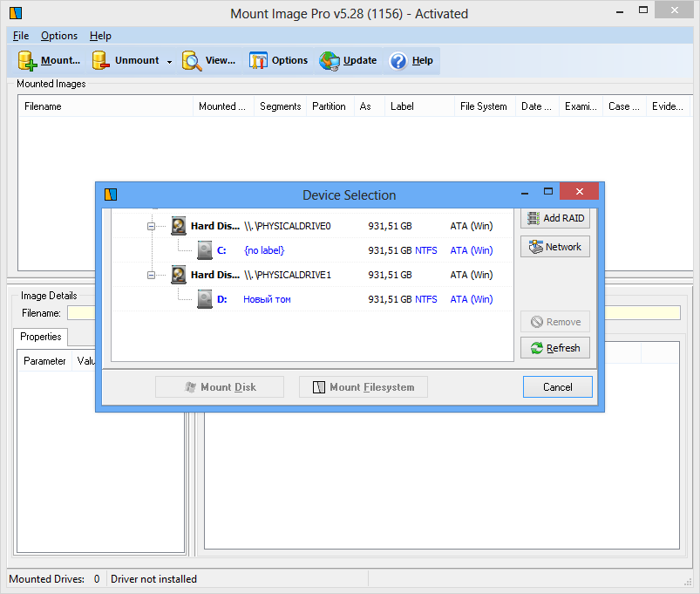Select the PHYSICALDRIVE1 hard disk icon
This screenshot has width=700, height=594.
[x=179, y=275]
